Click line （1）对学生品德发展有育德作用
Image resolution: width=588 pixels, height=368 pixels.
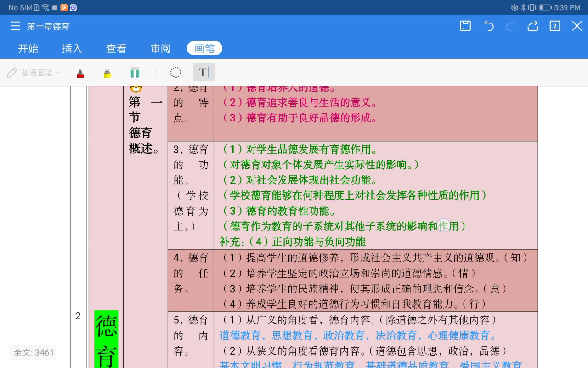(299, 149)
